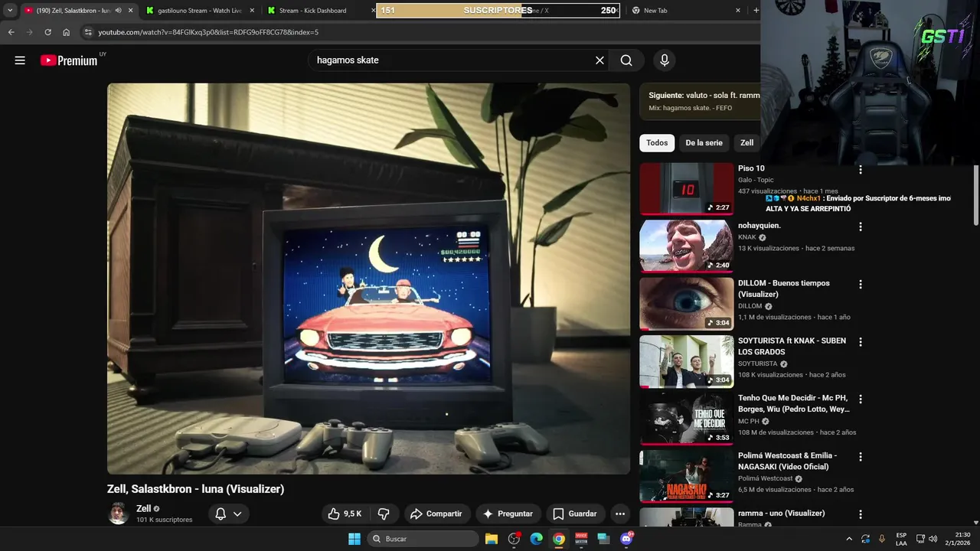Open options menu for DILLOM Buenos tiempos

(861, 285)
